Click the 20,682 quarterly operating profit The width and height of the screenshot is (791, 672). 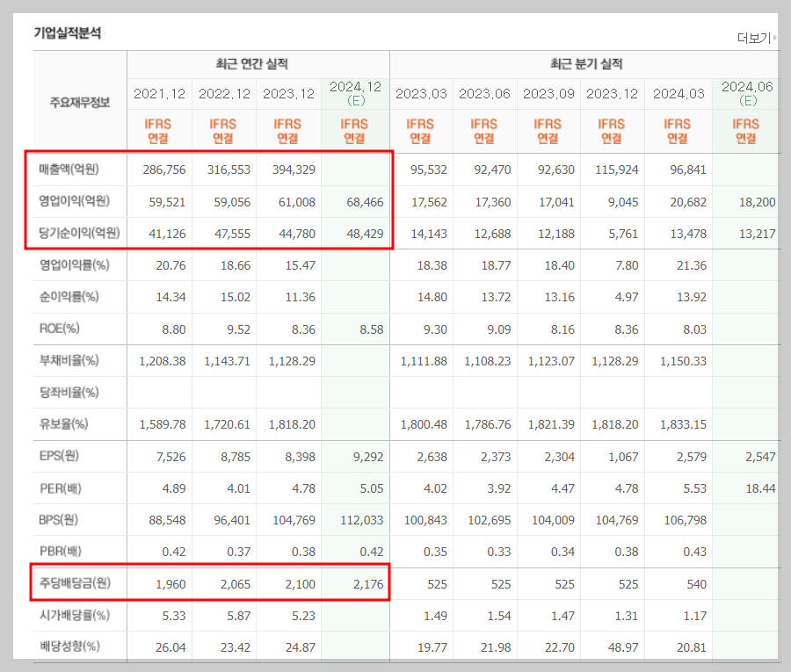tap(688, 202)
